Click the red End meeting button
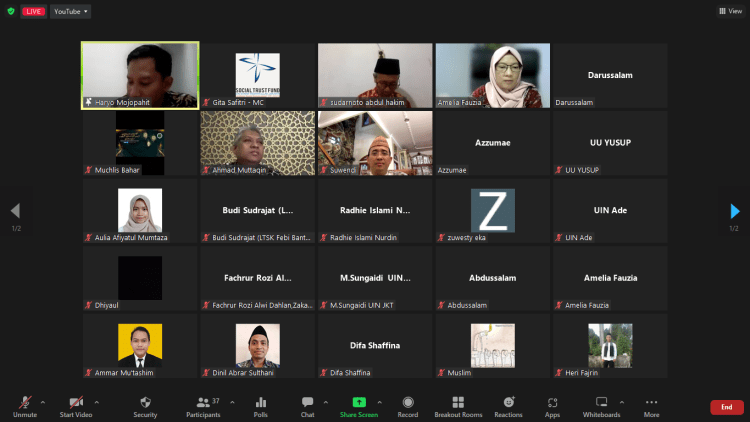The image size is (750, 422). [x=727, y=407]
